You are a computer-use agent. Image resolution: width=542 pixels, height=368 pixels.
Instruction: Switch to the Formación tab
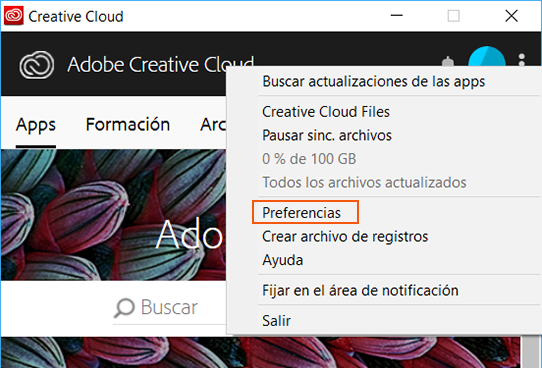[x=128, y=124]
